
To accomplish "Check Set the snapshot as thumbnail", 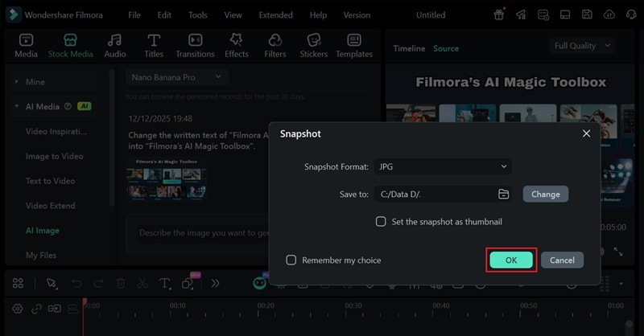I will [x=381, y=222].
